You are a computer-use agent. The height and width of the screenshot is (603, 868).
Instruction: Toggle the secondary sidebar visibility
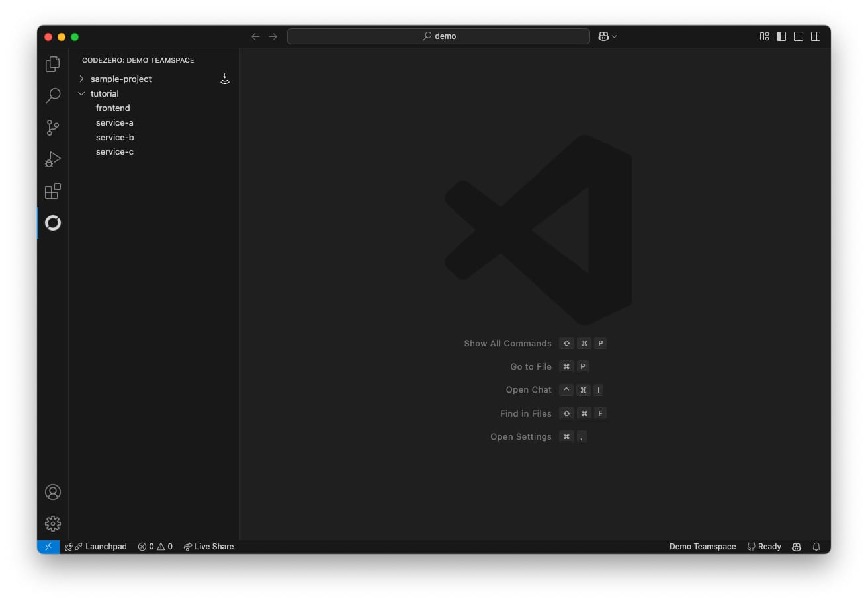[816, 36]
